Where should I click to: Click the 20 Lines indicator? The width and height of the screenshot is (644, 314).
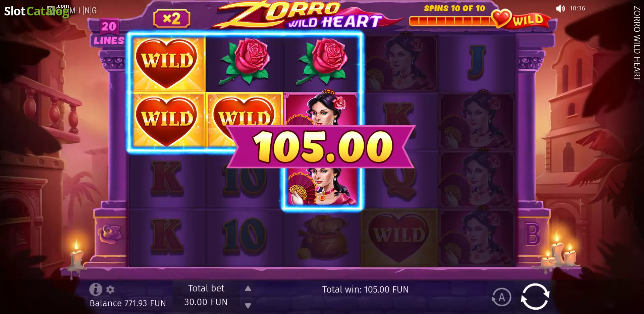click(x=109, y=33)
